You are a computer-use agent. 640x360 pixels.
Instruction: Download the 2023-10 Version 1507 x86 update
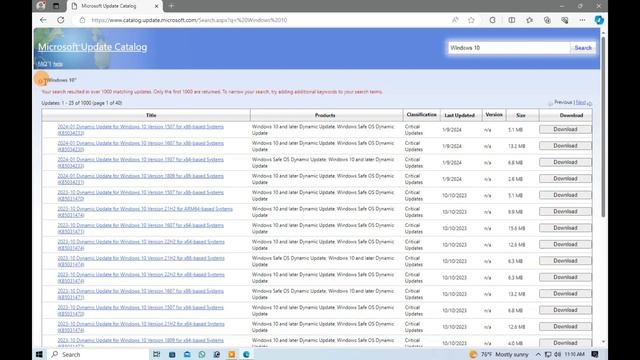(x=565, y=195)
